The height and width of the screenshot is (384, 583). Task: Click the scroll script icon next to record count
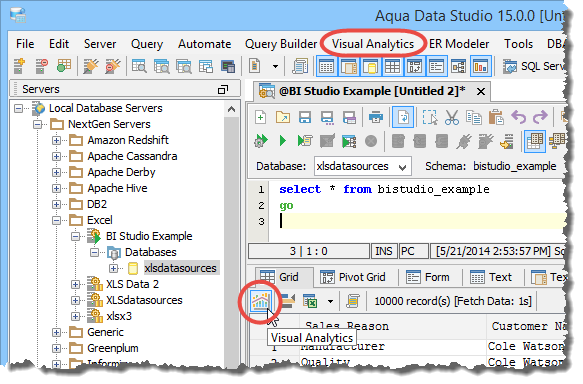click(x=352, y=301)
